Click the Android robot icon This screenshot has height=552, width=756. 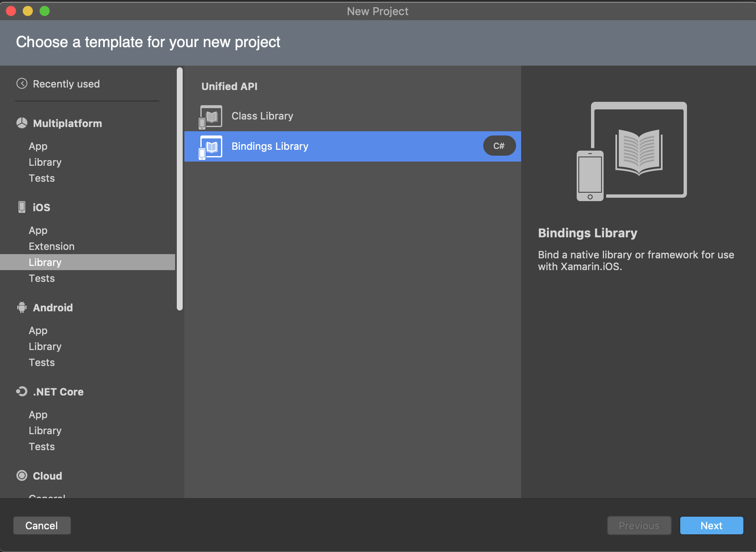(x=22, y=308)
